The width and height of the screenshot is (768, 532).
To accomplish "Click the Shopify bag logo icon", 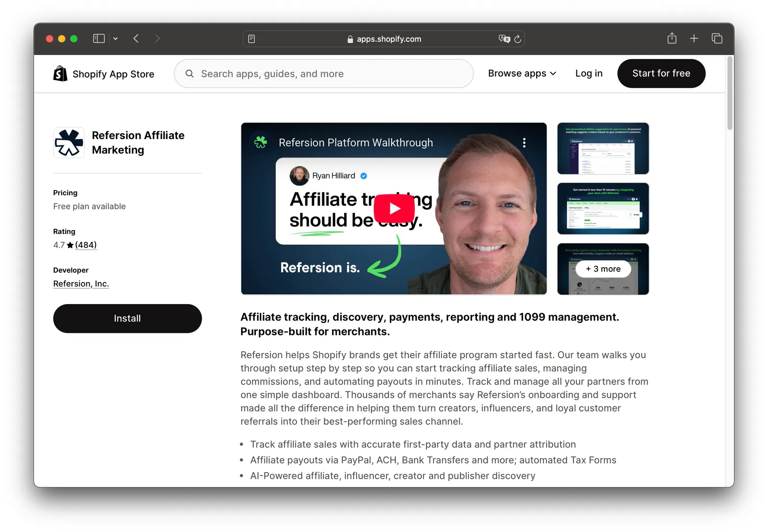I will click(60, 73).
